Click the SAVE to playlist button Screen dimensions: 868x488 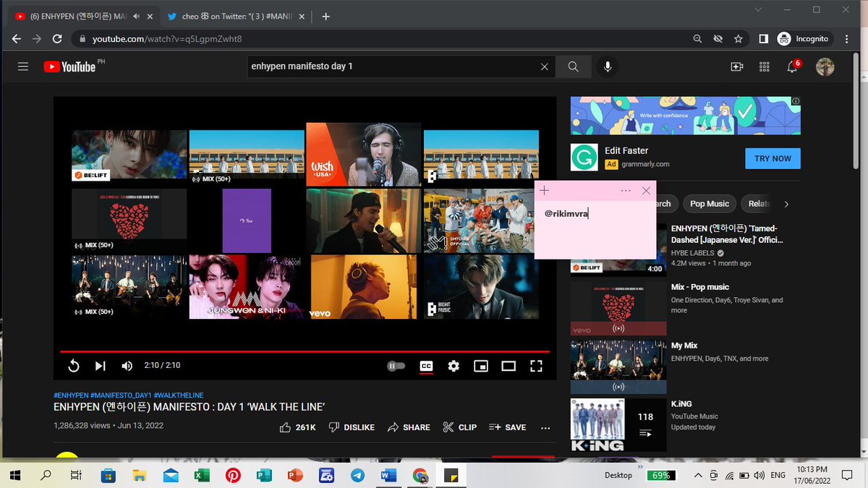507,427
